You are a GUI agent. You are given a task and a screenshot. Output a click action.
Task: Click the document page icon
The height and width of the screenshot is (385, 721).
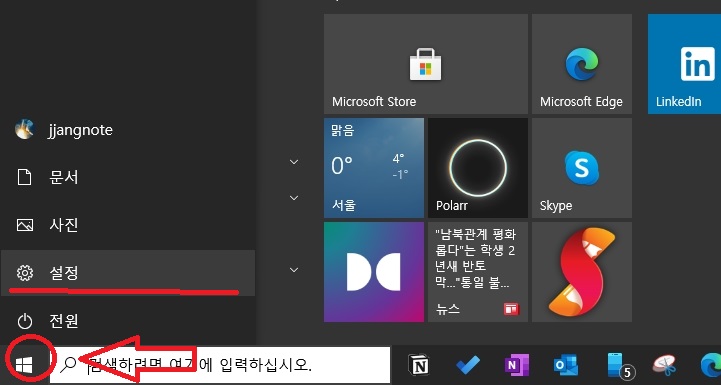[x=24, y=177]
